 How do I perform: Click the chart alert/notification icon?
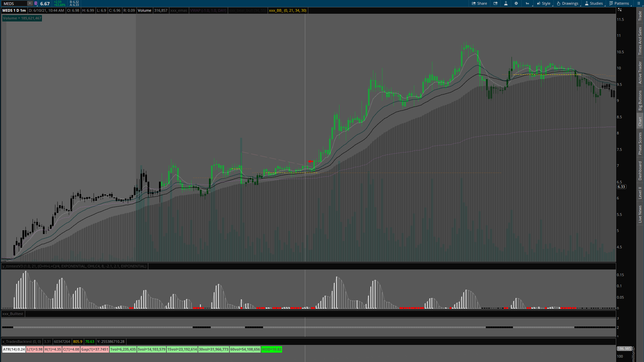[x=495, y=3]
